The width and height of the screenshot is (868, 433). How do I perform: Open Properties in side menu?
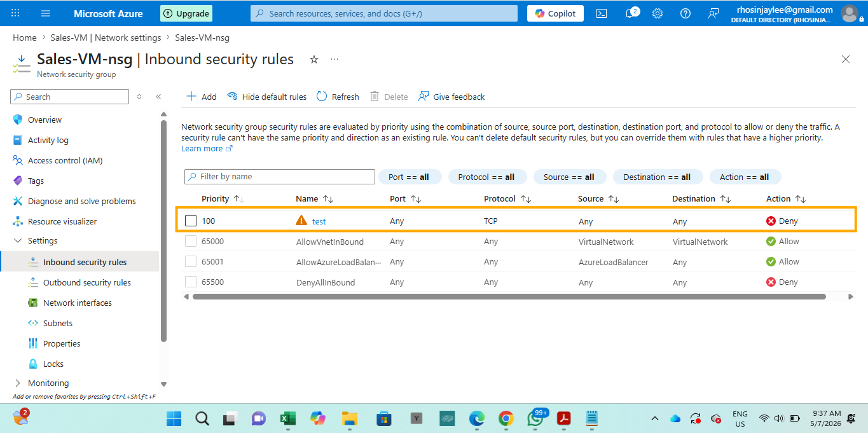62,343
